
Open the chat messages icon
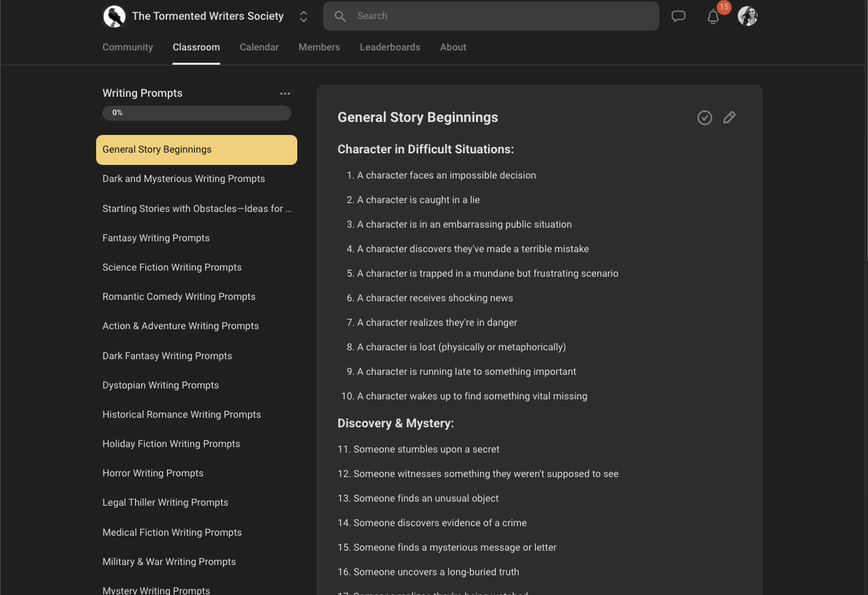point(678,16)
